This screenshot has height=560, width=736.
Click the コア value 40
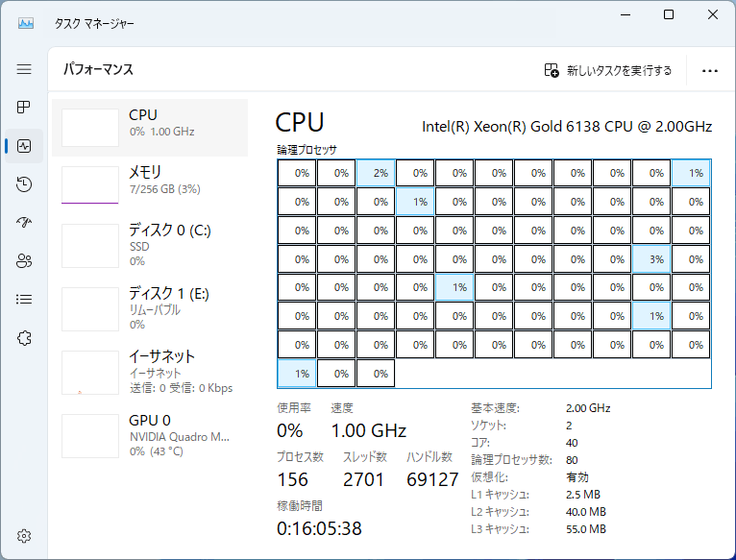(x=572, y=442)
